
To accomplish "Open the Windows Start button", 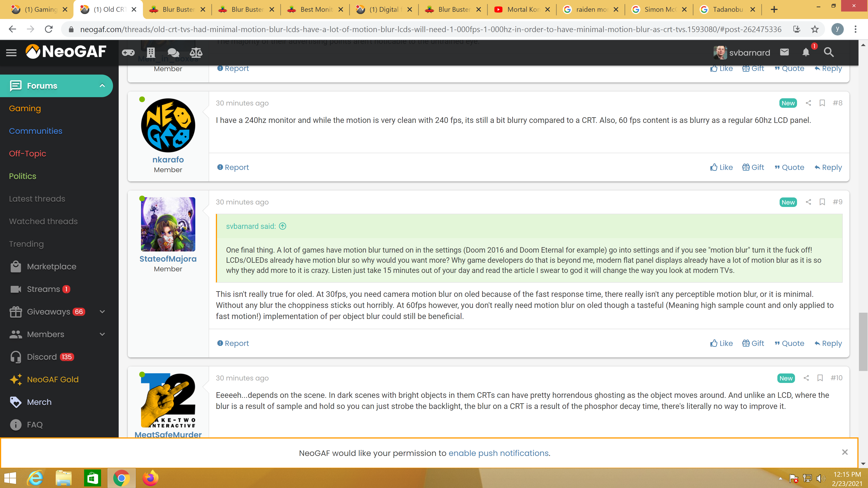I will 10,478.
